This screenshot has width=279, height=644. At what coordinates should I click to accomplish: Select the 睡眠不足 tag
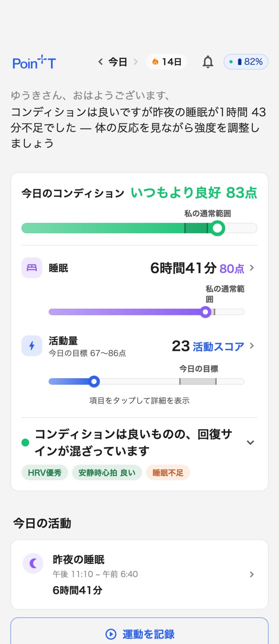click(168, 473)
